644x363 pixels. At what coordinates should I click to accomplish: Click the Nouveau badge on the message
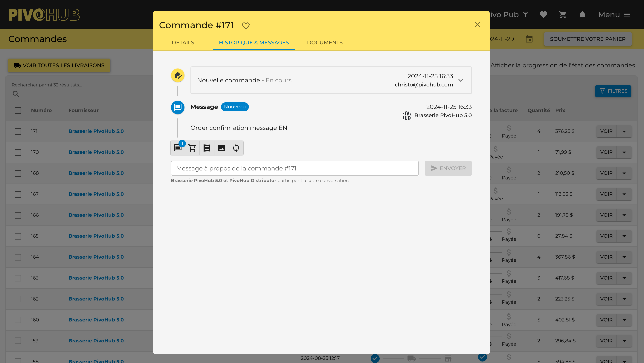(234, 107)
